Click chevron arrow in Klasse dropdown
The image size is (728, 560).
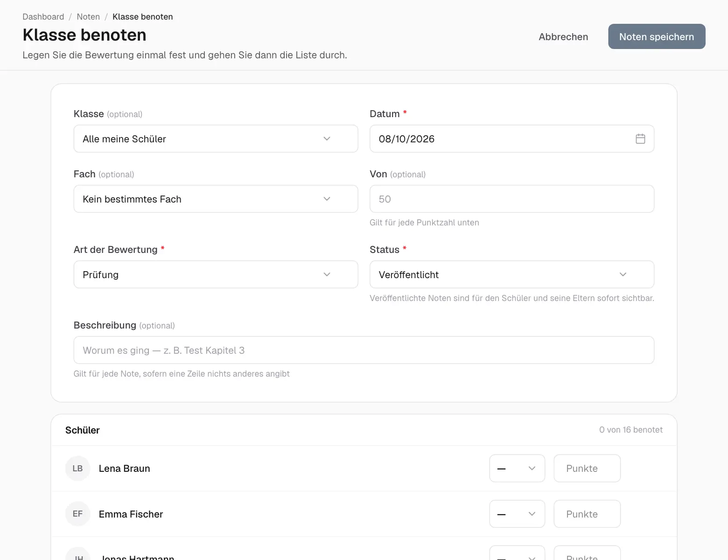327,139
